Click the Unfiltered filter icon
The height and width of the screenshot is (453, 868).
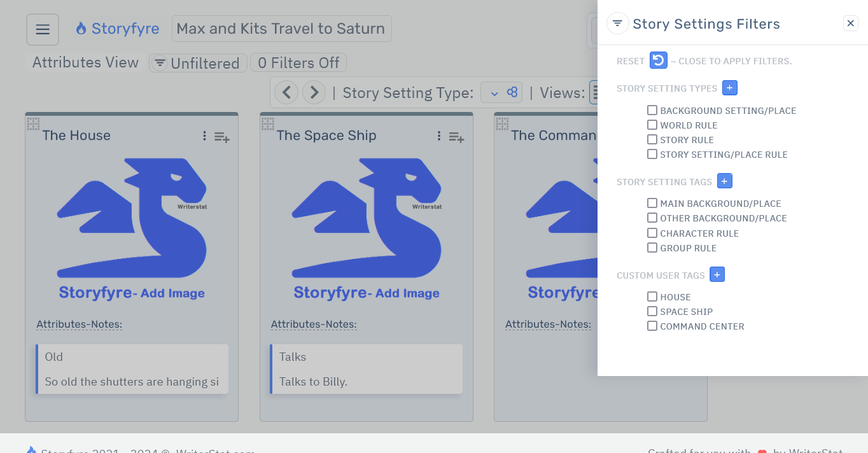tap(159, 63)
